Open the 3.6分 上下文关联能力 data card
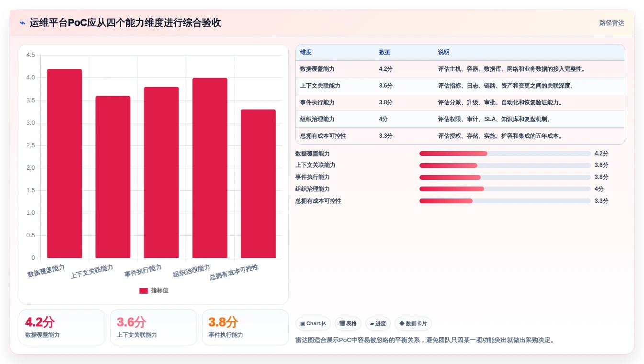This screenshot has width=644, height=364. click(154, 327)
